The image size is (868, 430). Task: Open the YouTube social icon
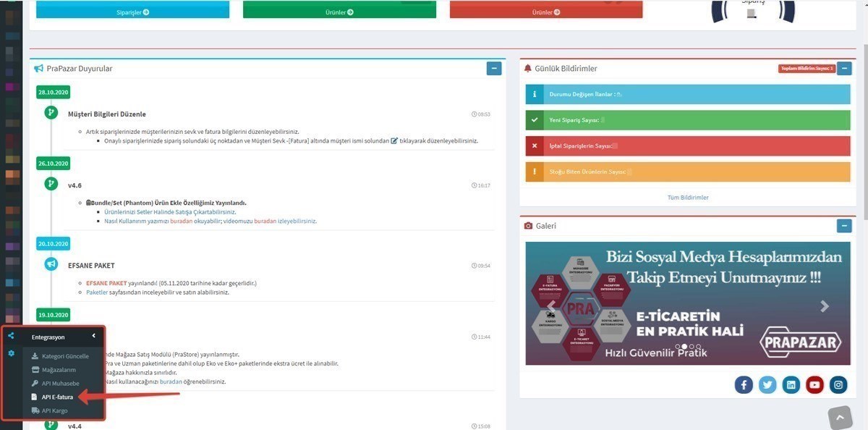point(815,384)
